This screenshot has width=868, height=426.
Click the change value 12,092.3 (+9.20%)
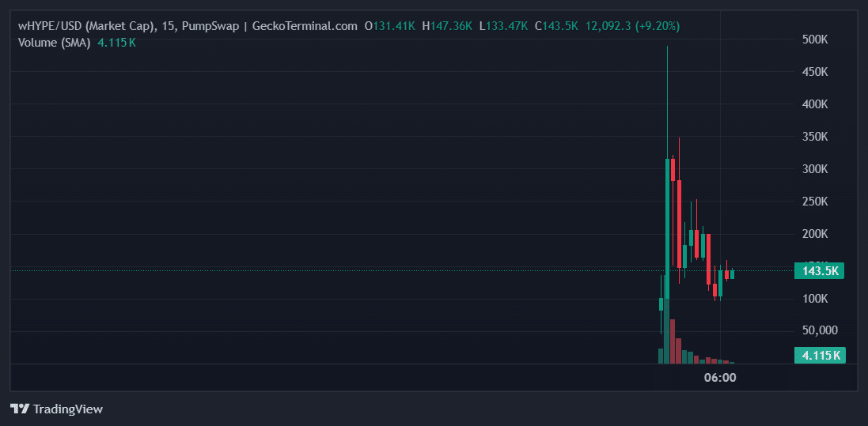coord(633,26)
